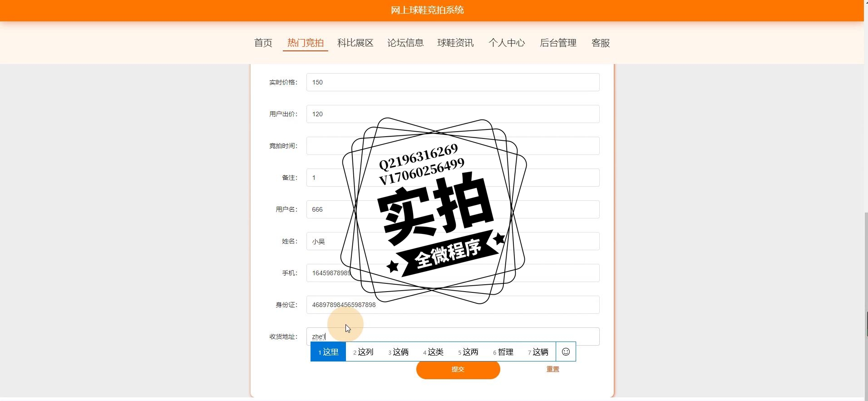Choose the 这两 candidate word

468,352
